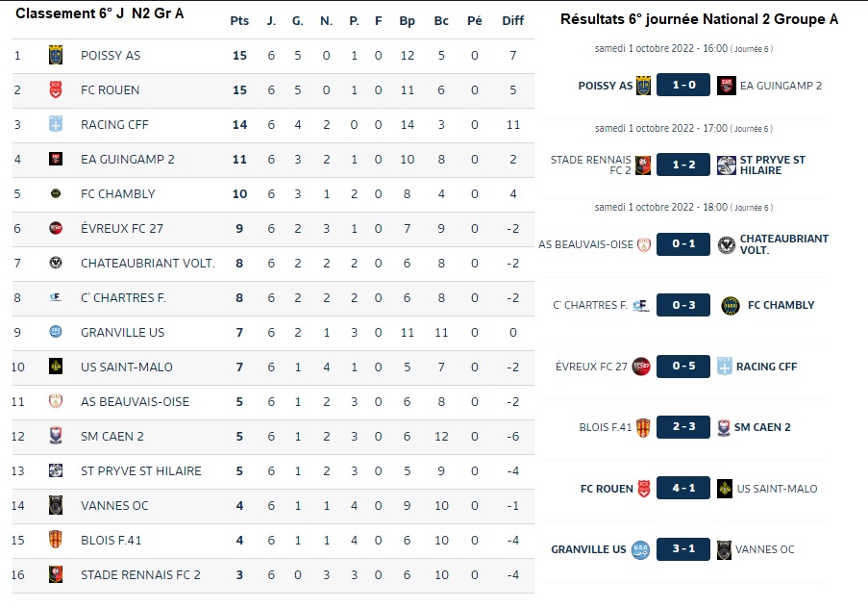Screen dimensions: 868x608
Task: Click the Granville US badge in standings
Action: (x=56, y=332)
